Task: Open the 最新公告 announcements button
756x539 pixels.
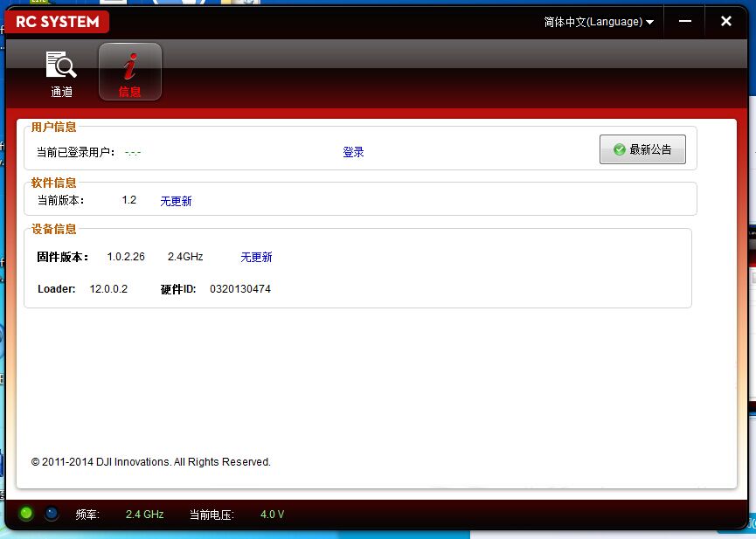Action: 642,149
